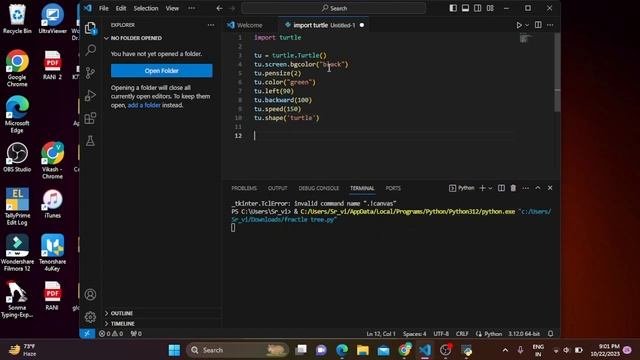This screenshot has width=640, height=360.
Task: Open Explorer views and more actions
Action: pos(211,25)
